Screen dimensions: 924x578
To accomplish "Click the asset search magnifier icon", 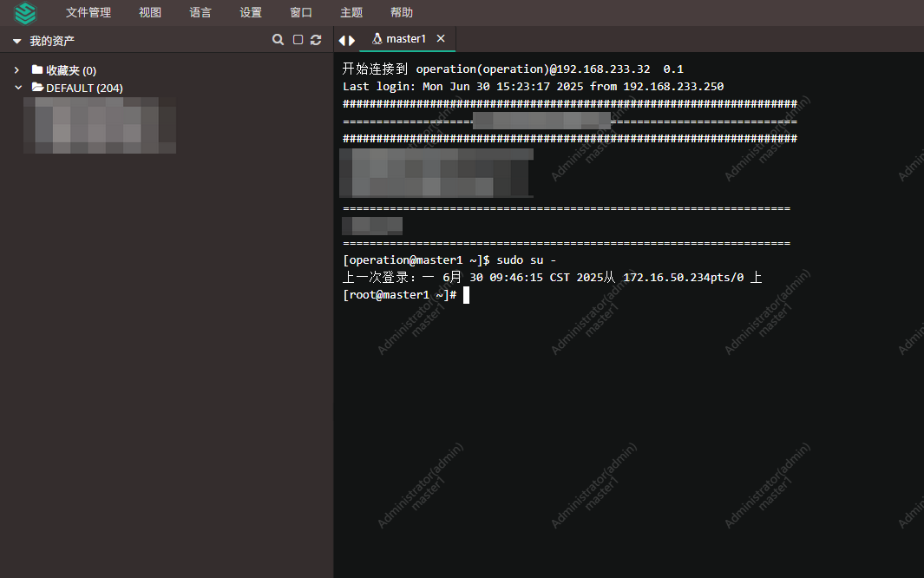I will (278, 40).
